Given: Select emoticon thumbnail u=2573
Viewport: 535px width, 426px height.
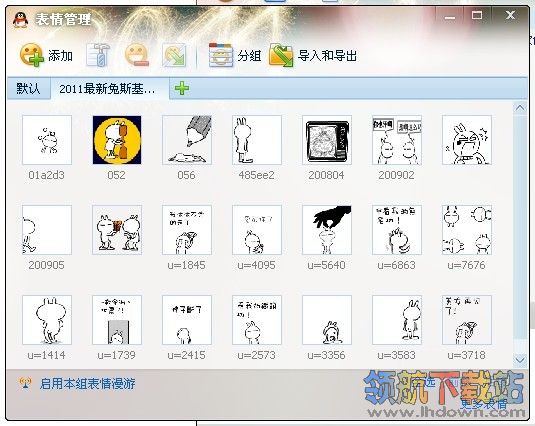Looking at the screenshot, I should click(257, 320).
